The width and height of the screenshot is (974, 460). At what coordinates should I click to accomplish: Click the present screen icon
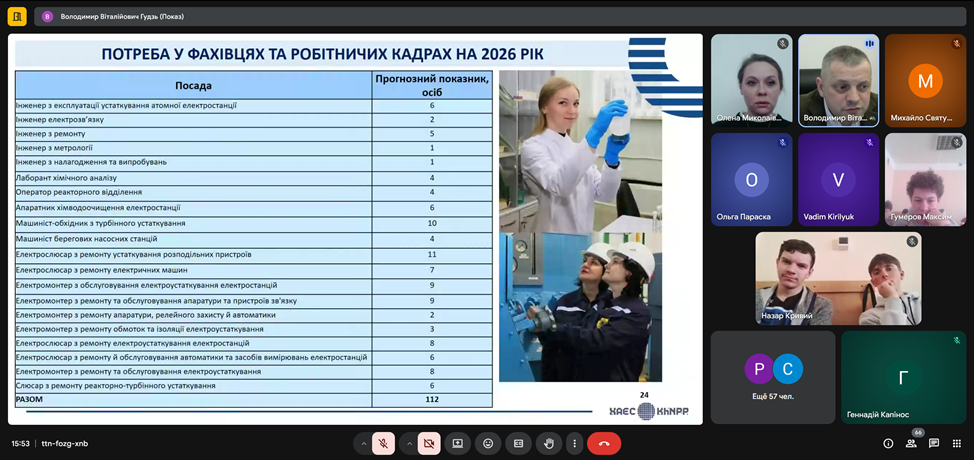click(458, 443)
